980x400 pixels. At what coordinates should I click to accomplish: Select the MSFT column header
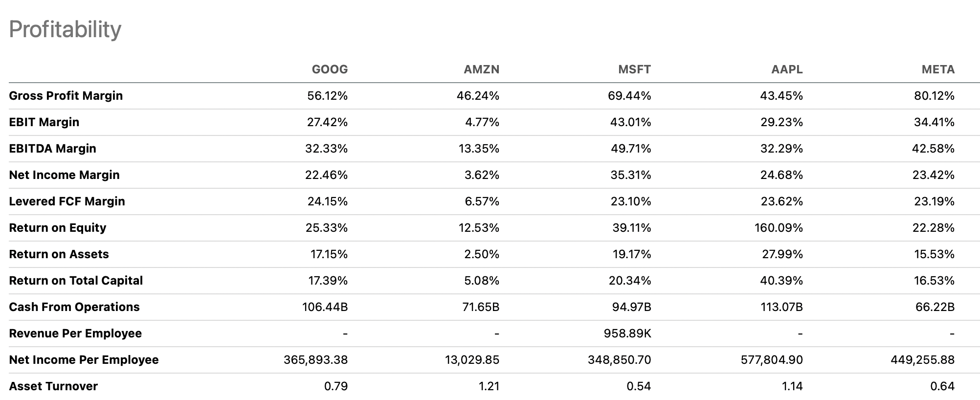click(x=634, y=69)
